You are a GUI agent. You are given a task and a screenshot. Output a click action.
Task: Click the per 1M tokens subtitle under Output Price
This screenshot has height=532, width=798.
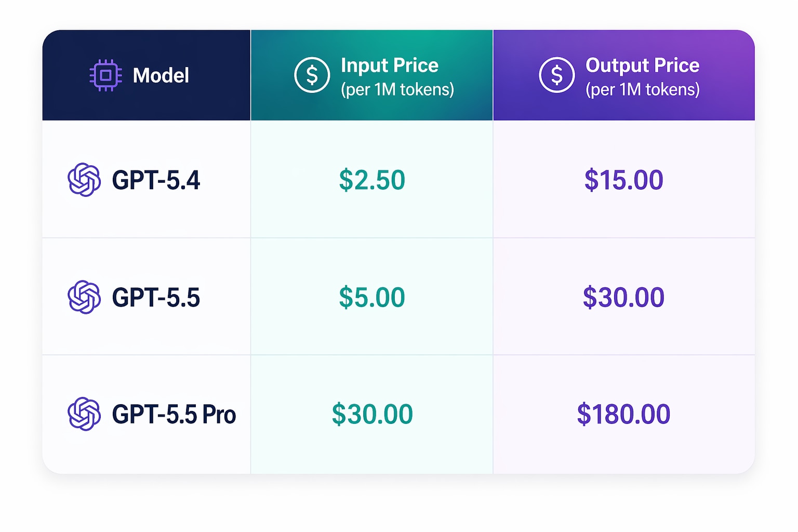(x=643, y=90)
